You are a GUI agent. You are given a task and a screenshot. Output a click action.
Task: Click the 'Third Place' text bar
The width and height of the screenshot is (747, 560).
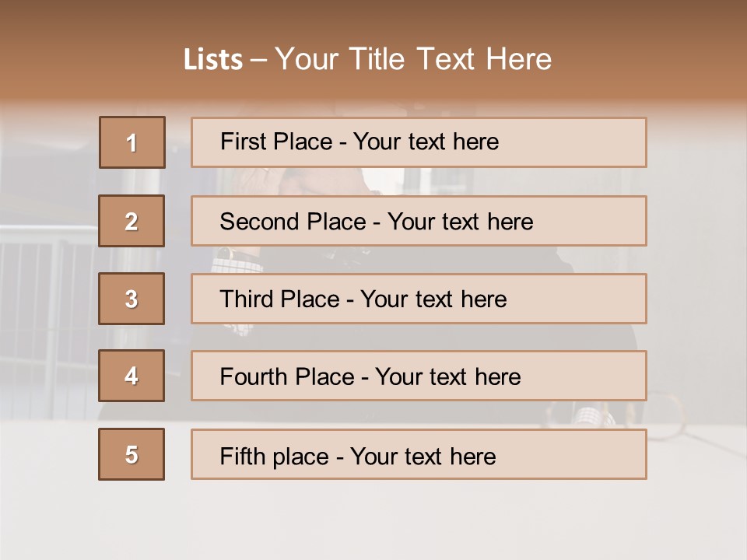click(419, 299)
